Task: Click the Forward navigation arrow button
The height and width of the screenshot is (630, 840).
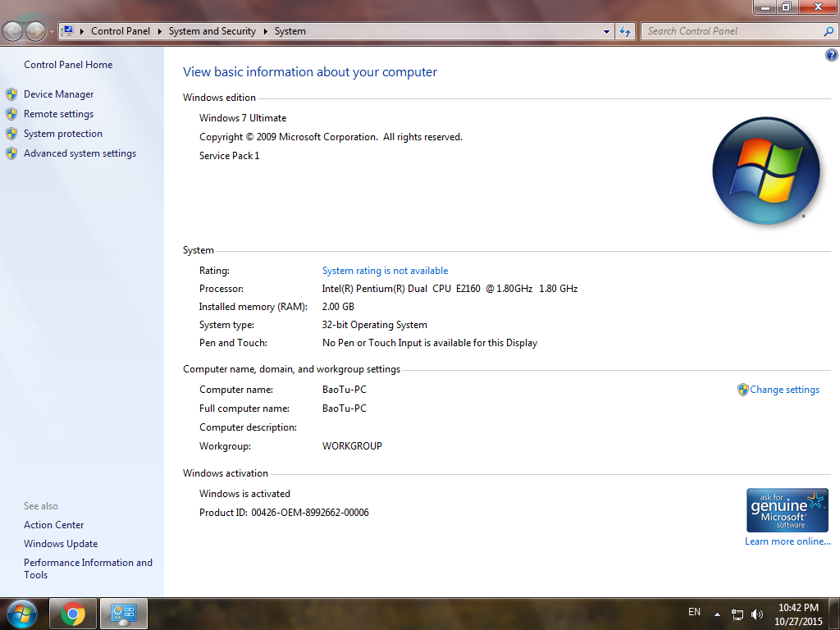Action: [x=36, y=32]
